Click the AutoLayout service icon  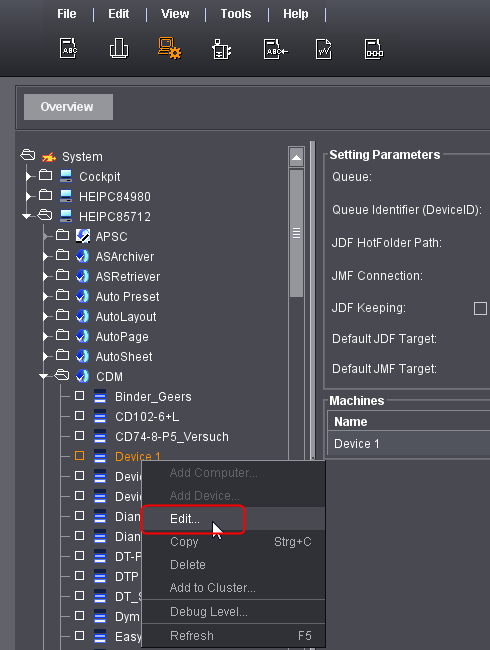pyautogui.click(x=82, y=316)
